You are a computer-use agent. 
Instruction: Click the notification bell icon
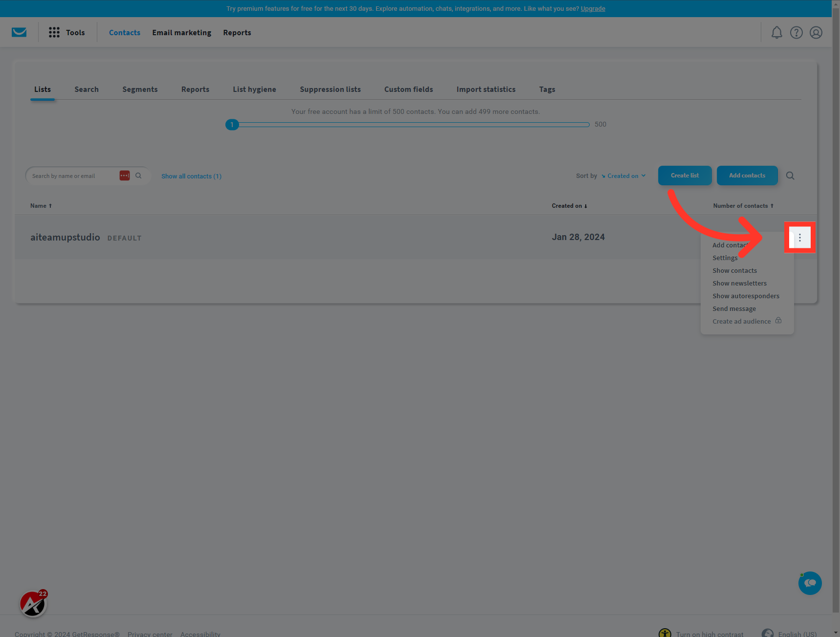(x=776, y=32)
